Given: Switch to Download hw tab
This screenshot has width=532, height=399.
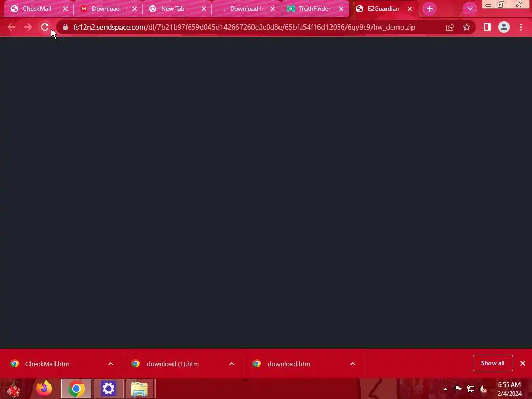Looking at the screenshot, I should point(247,9).
